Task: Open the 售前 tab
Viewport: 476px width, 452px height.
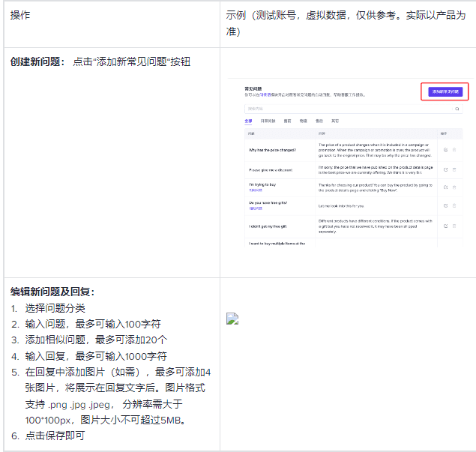Action: [x=287, y=121]
